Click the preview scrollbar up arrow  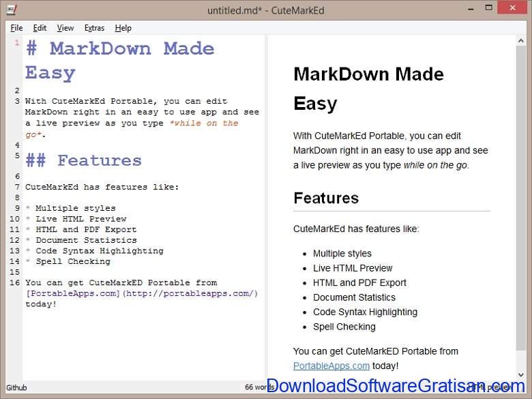tap(521, 41)
